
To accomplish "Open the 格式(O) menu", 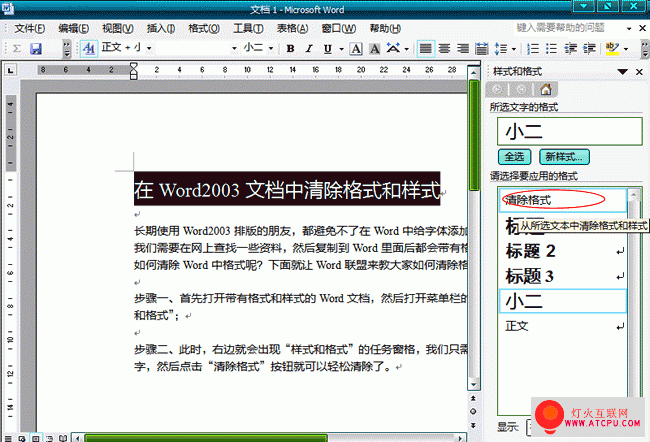I will click(x=204, y=28).
